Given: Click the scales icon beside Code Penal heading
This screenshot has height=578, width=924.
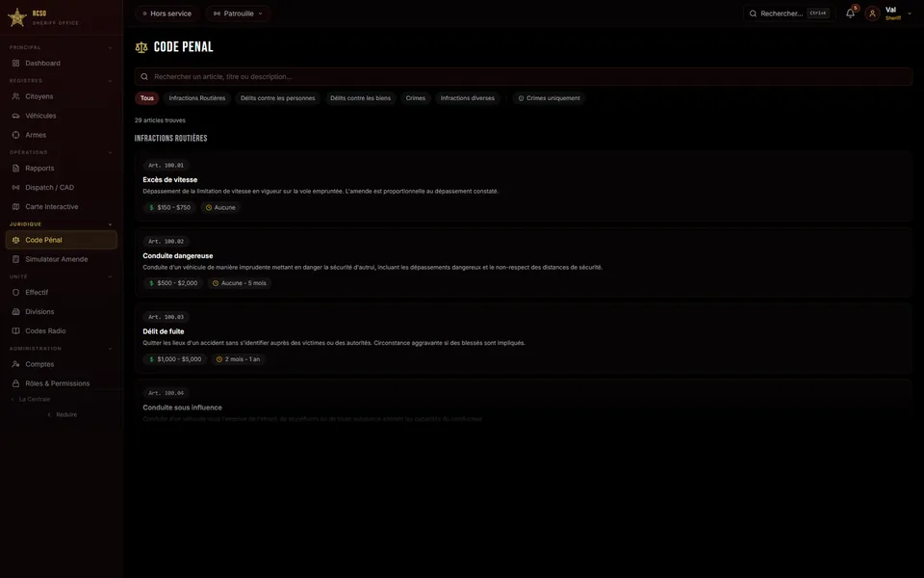Looking at the screenshot, I should point(141,48).
